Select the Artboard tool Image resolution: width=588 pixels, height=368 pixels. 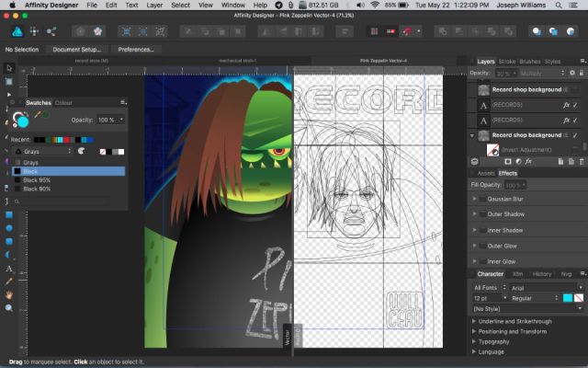(x=9, y=82)
